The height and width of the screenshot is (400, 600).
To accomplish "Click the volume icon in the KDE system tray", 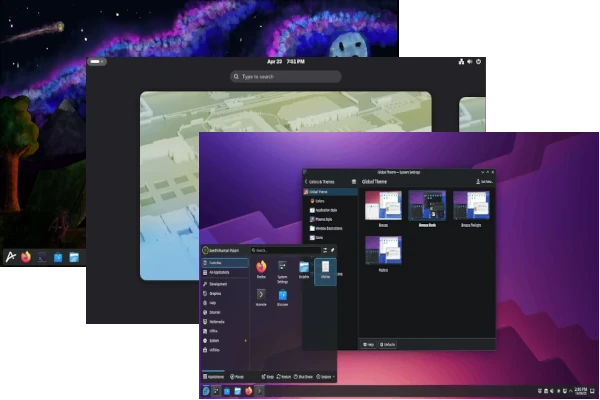I will (x=552, y=391).
